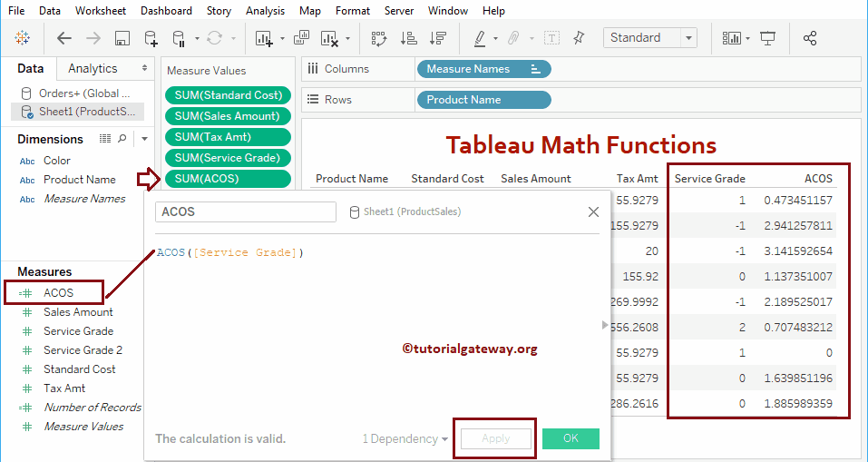Open the Dimensions header dropdown arrow
Viewport: 868px width, 462px height.
pyautogui.click(x=144, y=139)
